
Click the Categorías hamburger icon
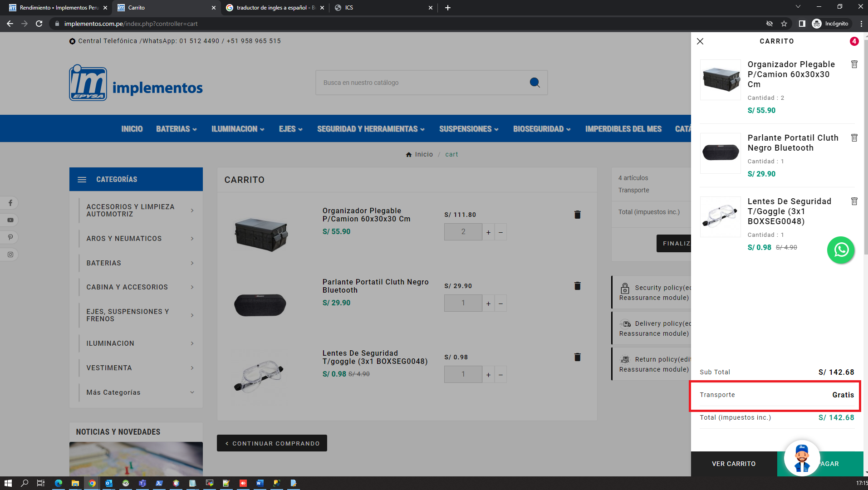tap(82, 180)
